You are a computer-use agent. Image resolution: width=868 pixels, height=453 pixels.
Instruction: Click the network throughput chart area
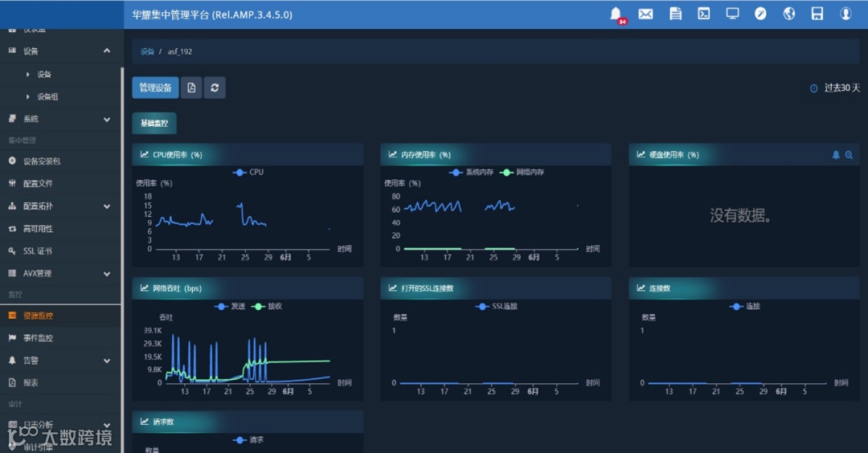[247, 357]
